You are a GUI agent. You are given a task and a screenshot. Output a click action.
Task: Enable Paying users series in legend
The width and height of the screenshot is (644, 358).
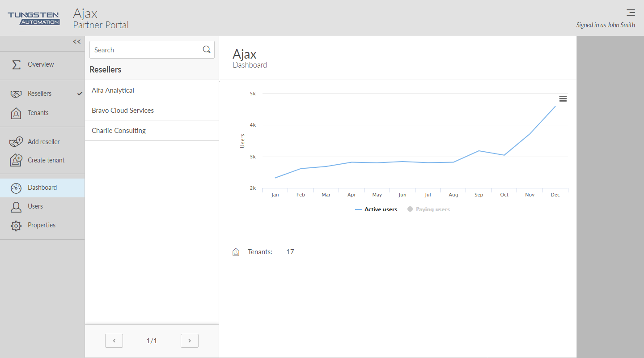point(428,209)
